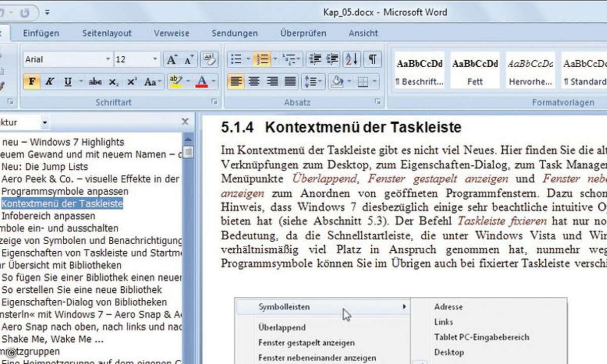Toggle italic (K) formatting
Viewport: 607px width, 364px height.
pos(50,81)
